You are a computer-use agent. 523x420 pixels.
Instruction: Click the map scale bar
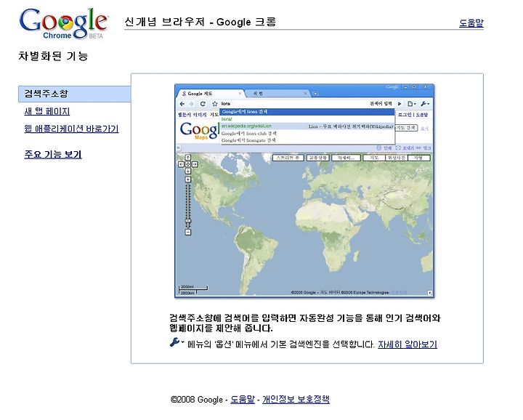[193, 289]
